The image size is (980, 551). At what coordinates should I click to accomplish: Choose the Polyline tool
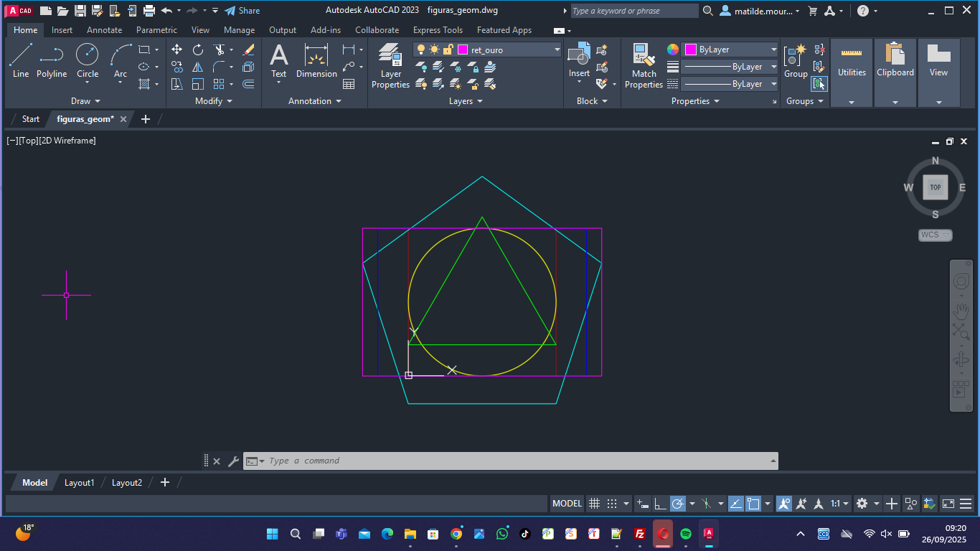pyautogui.click(x=52, y=60)
